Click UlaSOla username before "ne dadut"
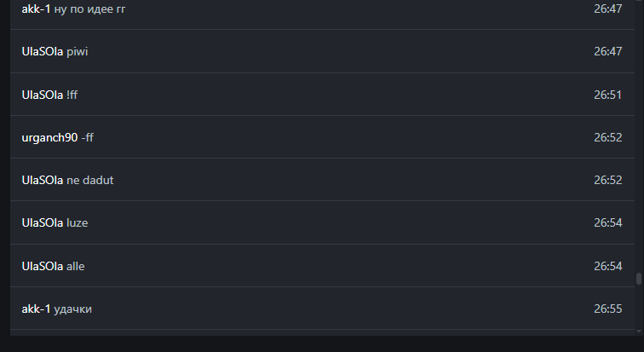 click(43, 180)
